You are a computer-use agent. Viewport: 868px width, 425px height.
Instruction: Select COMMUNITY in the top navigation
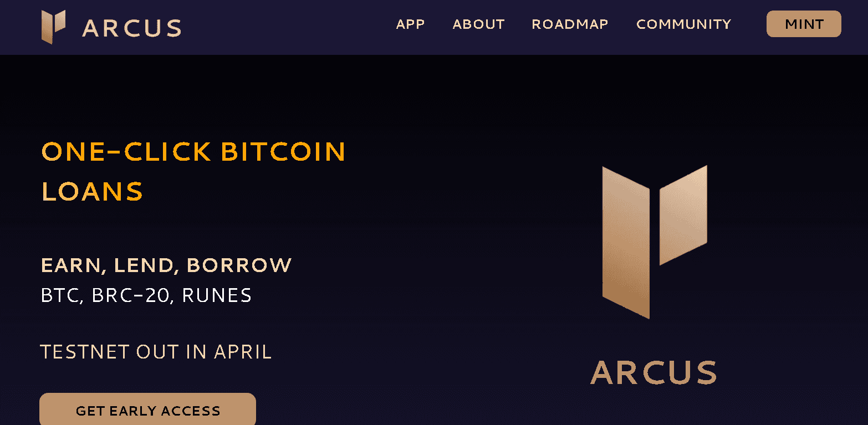tap(683, 24)
